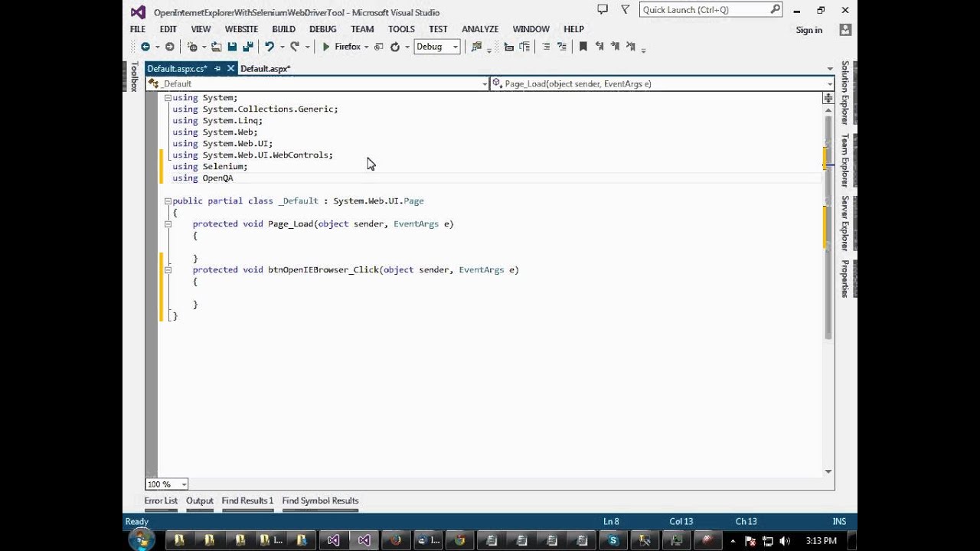980x551 pixels.
Task: Click the Visual Studio logo icon
Action: coord(138,12)
